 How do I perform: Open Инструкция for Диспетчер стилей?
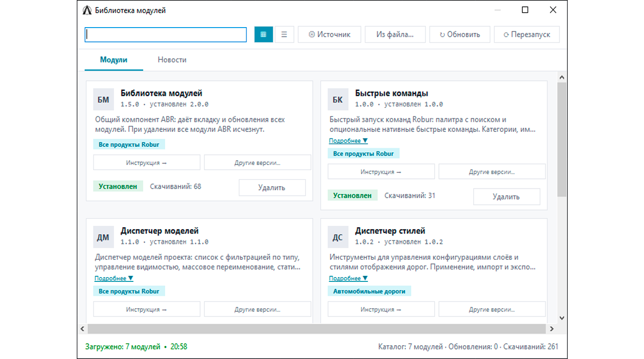click(381, 309)
